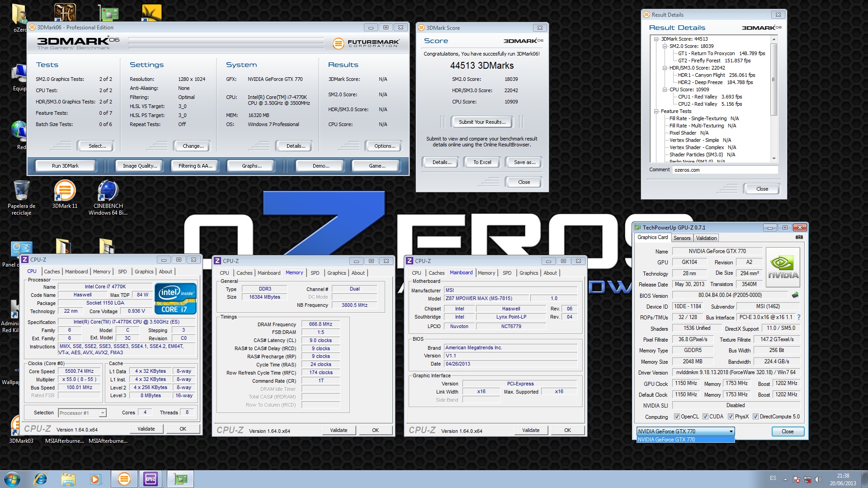Pick the highlighted GTX 770 entry in the open list
The height and width of the screenshot is (488, 868).
pos(685,440)
